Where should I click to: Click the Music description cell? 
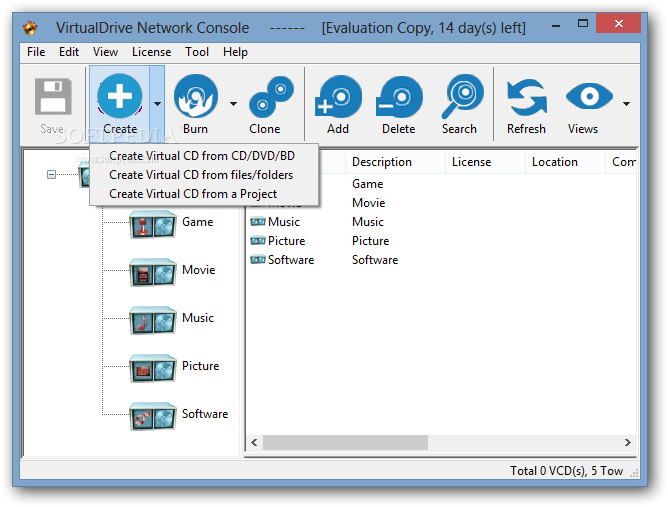click(368, 222)
